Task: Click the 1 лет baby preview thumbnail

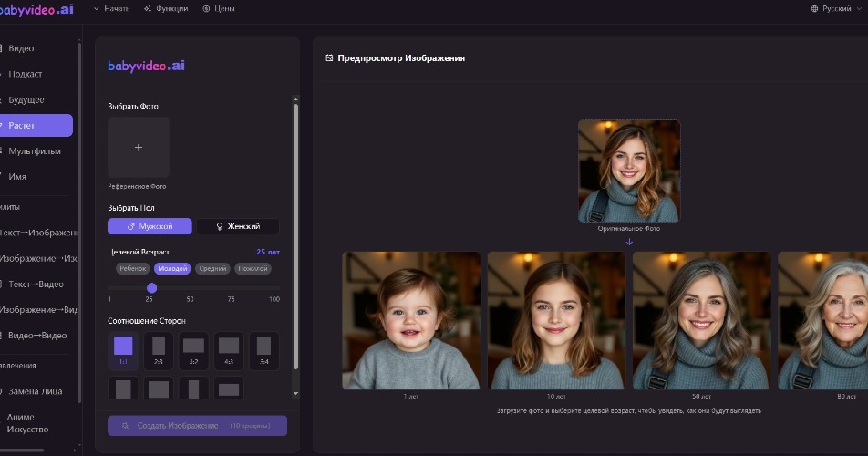Action: pyautogui.click(x=411, y=320)
